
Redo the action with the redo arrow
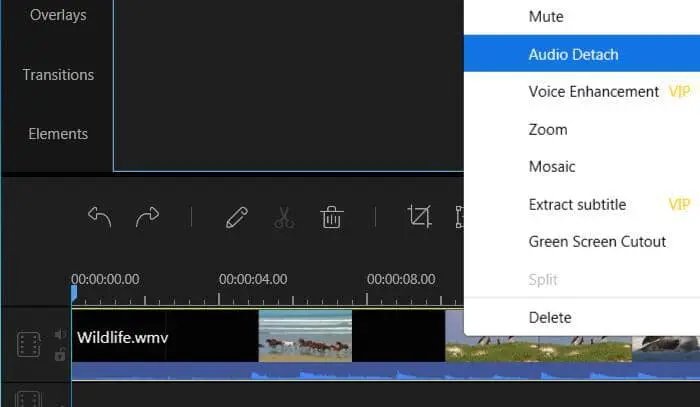click(147, 217)
